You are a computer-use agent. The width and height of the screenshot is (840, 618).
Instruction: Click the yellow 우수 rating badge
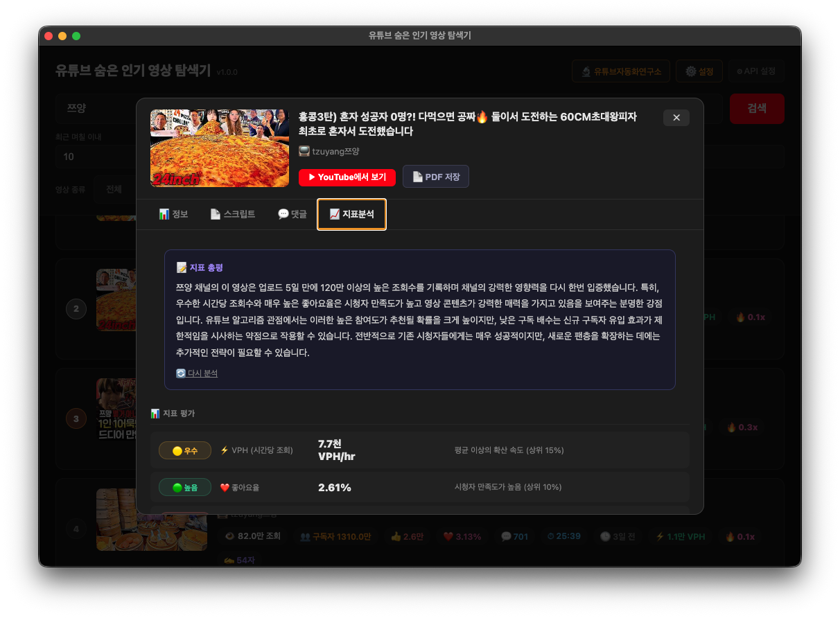coord(185,450)
